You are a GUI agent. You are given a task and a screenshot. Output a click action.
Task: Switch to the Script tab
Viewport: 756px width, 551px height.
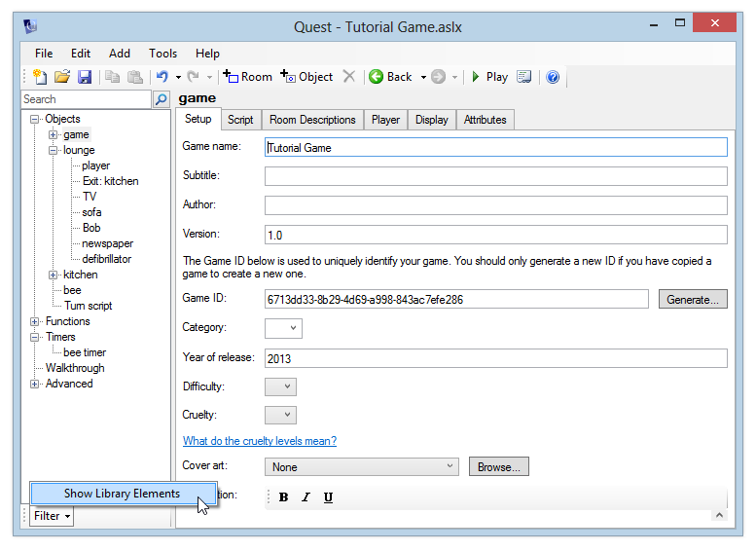[240, 120]
